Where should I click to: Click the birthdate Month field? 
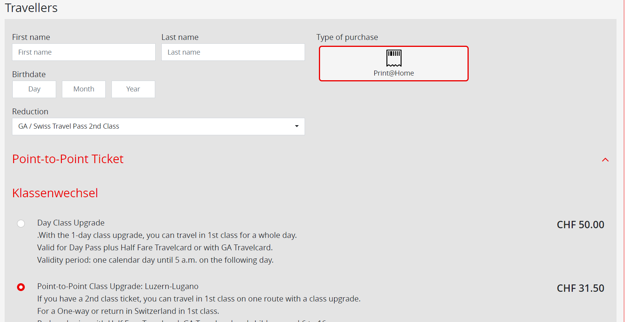click(x=84, y=89)
